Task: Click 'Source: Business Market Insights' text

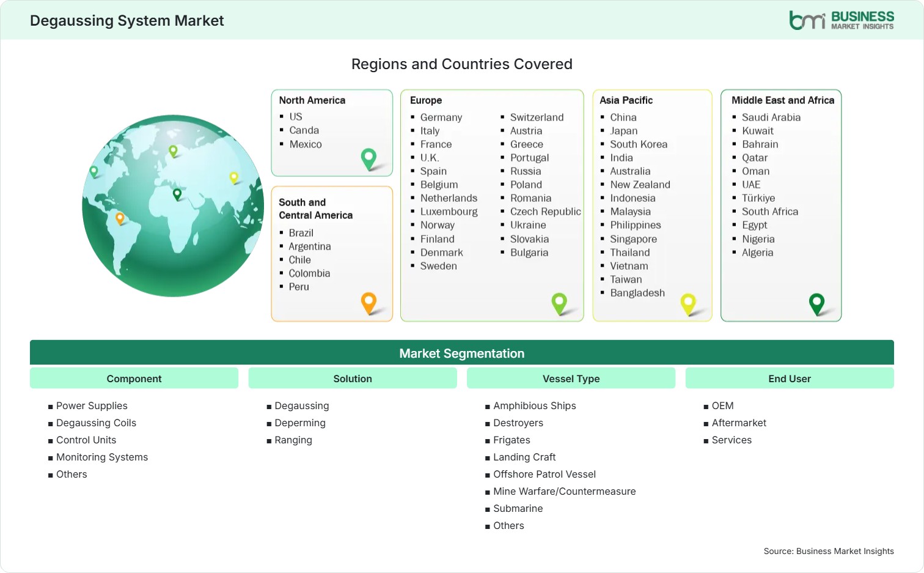Action: point(829,551)
